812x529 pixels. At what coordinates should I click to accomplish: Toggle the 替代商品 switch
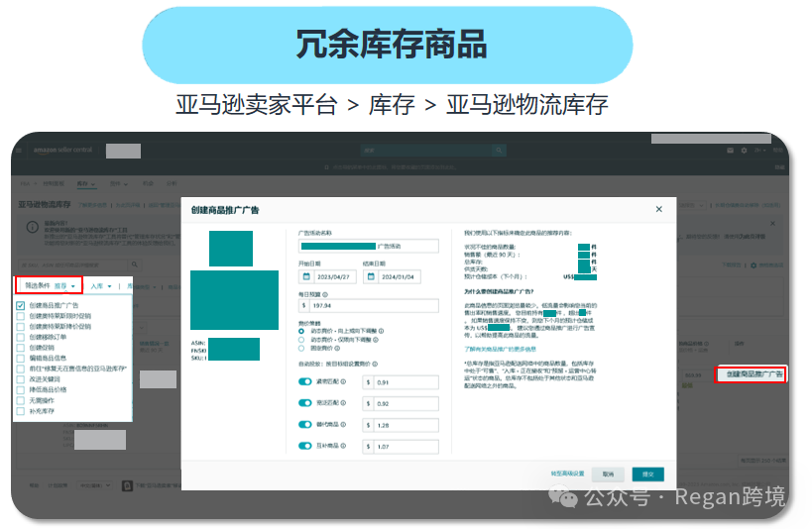305,424
